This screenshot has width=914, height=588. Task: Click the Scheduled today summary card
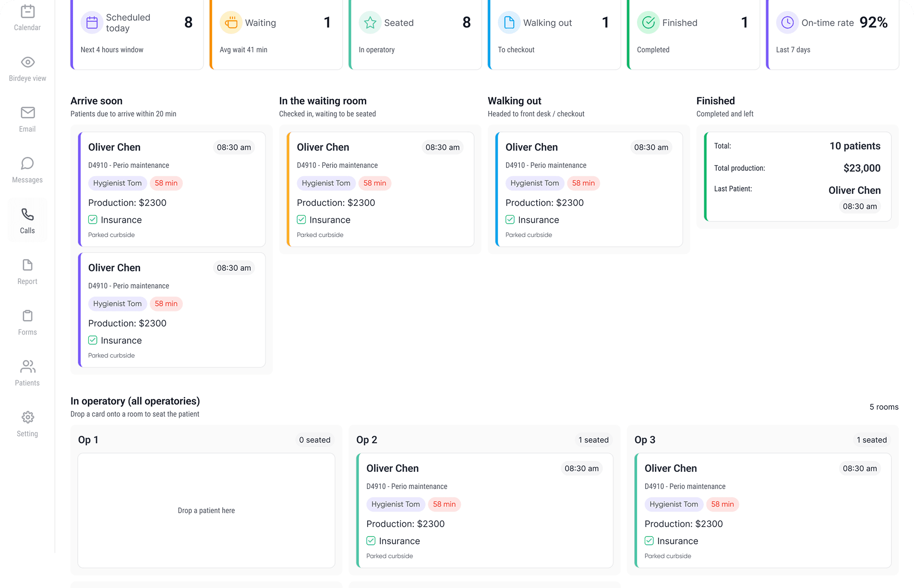137,34
